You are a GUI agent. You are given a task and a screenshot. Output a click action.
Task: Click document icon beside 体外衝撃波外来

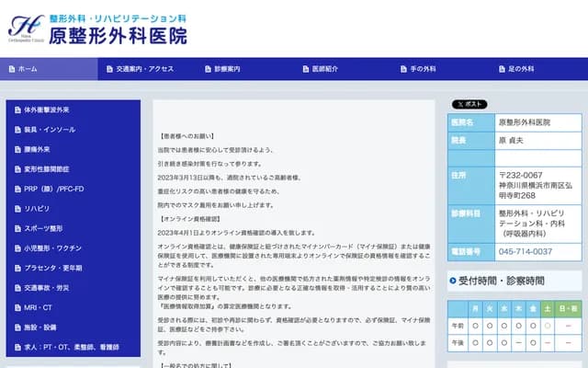(x=17, y=110)
